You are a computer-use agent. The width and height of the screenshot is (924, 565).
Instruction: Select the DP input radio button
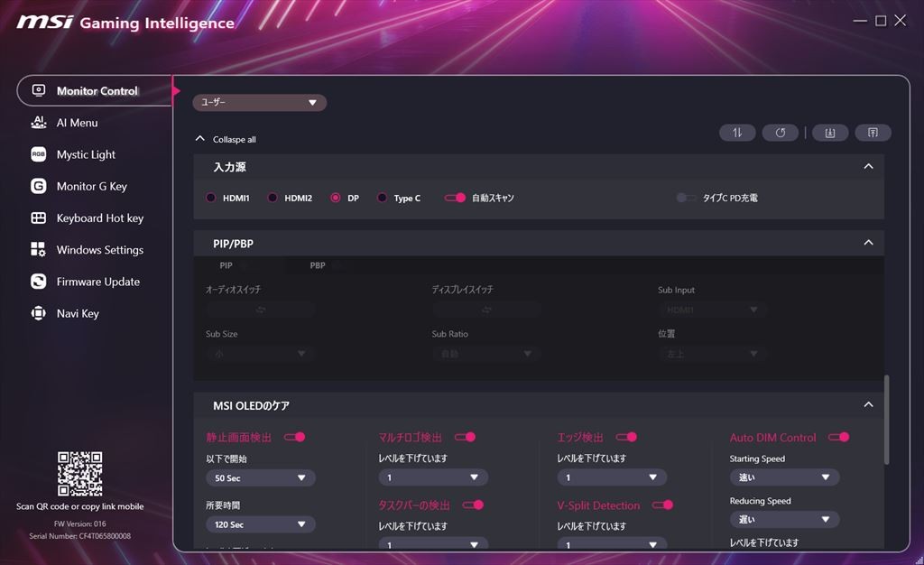tap(336, 198)
